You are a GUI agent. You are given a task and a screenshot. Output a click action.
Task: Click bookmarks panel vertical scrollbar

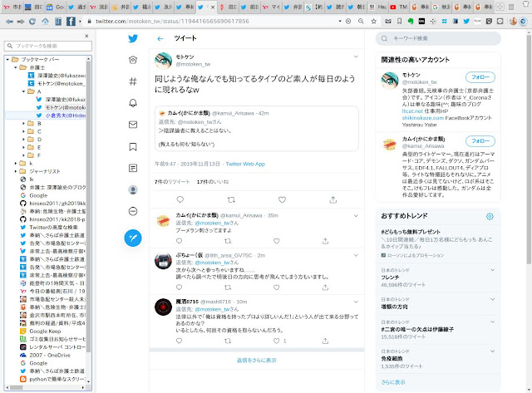tap(89, 207)
